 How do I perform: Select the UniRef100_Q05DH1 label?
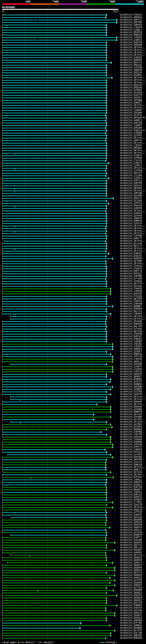tap(131, 90)
